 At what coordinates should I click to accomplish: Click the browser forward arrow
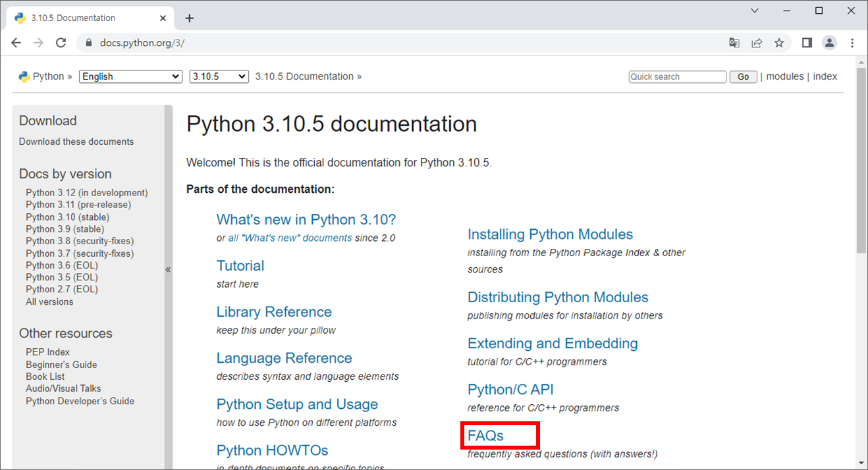[x=38, y=43]
